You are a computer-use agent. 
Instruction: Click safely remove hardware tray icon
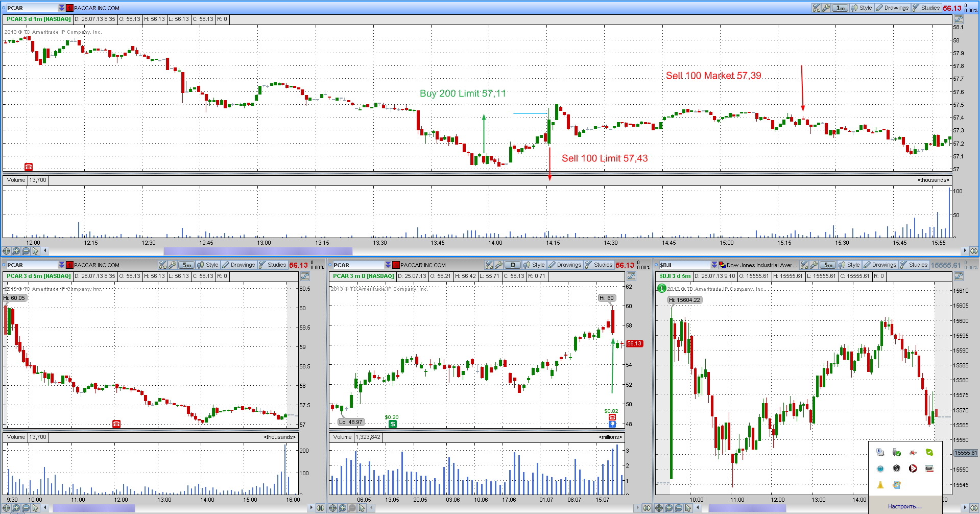click(897, 452)
